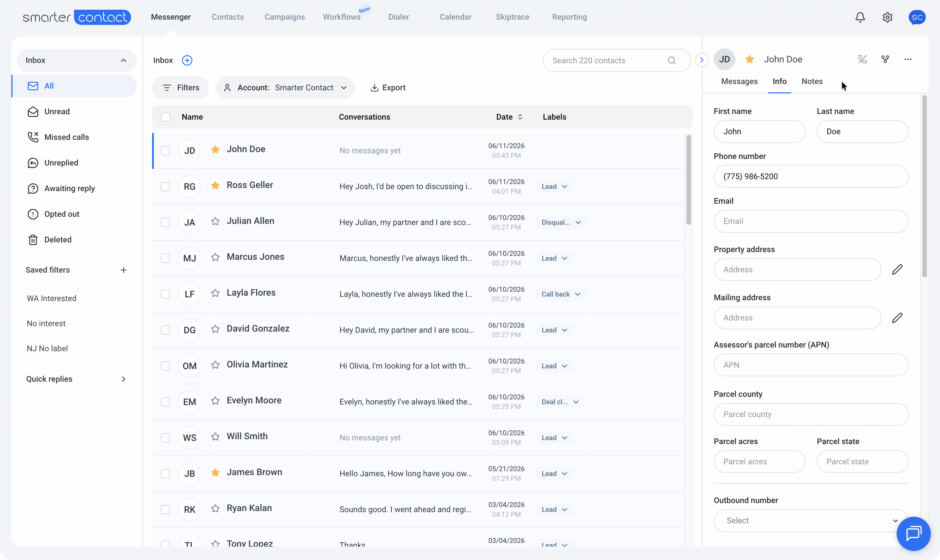Click the Filters button
The width and height of the screenshot is (940, 560).
click(x=180, y=87)
